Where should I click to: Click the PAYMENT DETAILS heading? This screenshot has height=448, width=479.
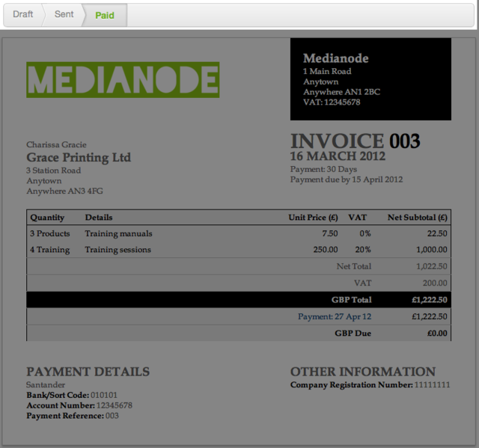click(x=88, y=372)
